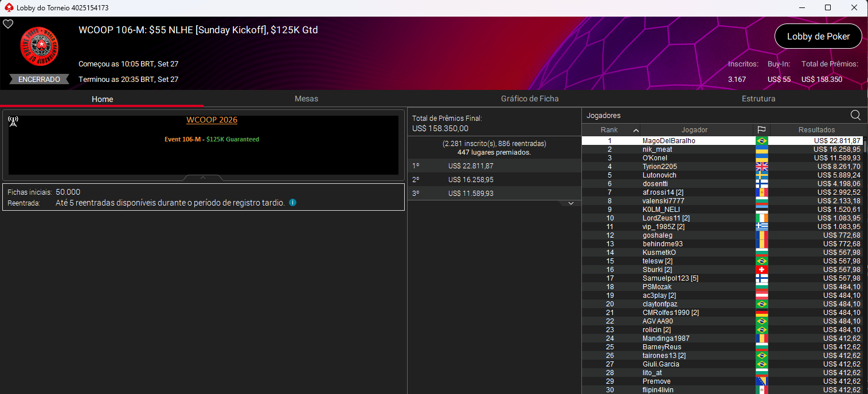This screenshot has width=868, height=394.
Task: Open the reentry info icon
Action: pos(293,203)
